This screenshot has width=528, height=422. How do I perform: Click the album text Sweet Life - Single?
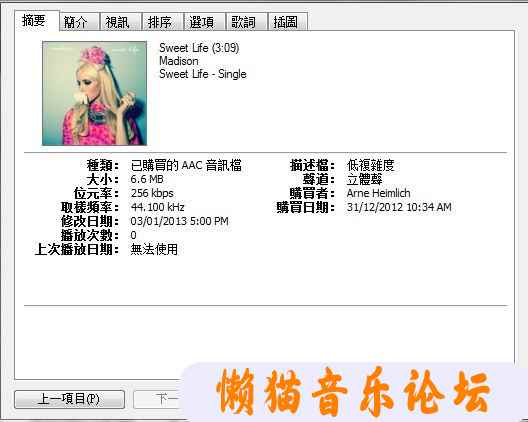(x=203, y=74)
